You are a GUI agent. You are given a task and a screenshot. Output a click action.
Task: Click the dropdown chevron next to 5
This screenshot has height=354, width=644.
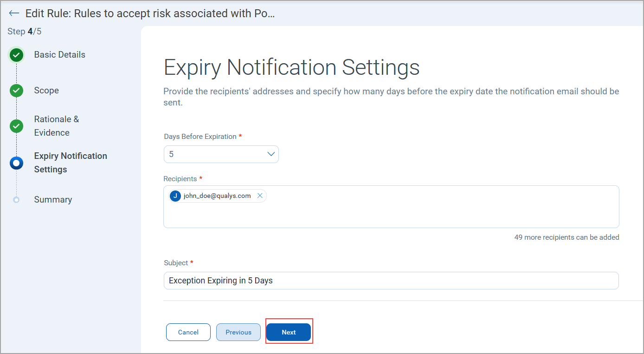click(x=271, y=154)
